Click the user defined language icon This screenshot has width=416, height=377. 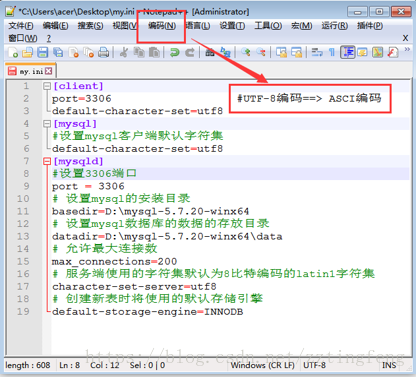pos(362,52)
